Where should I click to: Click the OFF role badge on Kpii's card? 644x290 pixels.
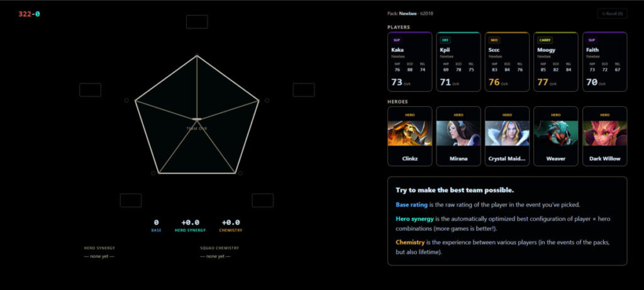point(445,40)
